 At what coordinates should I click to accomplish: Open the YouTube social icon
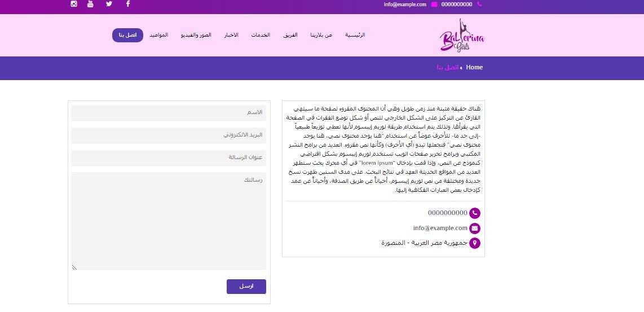(90, 4)
